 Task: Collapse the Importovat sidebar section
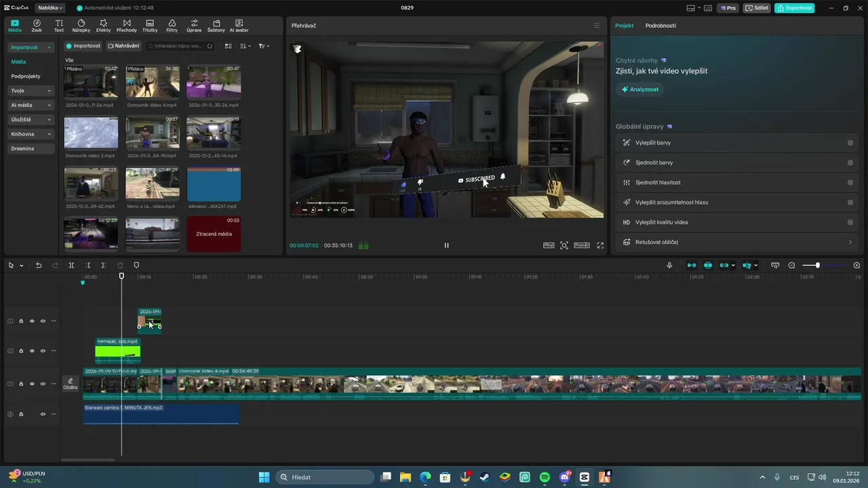(x=49, y=47)
